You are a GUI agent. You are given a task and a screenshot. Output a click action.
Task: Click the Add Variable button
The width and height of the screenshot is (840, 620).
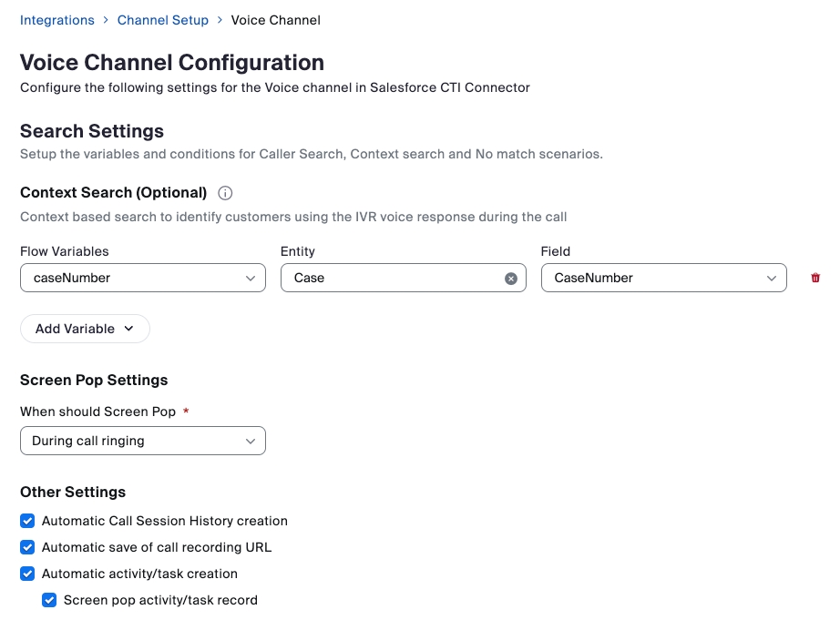[85, 329]
